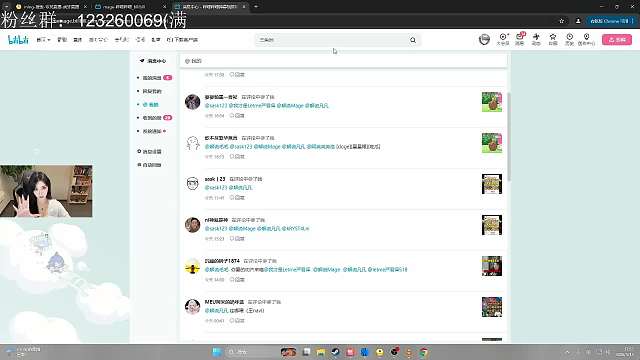The image size is (640, 360).
Task: Select the highlighted @我的 sidebar item
Action: [151, 104]
